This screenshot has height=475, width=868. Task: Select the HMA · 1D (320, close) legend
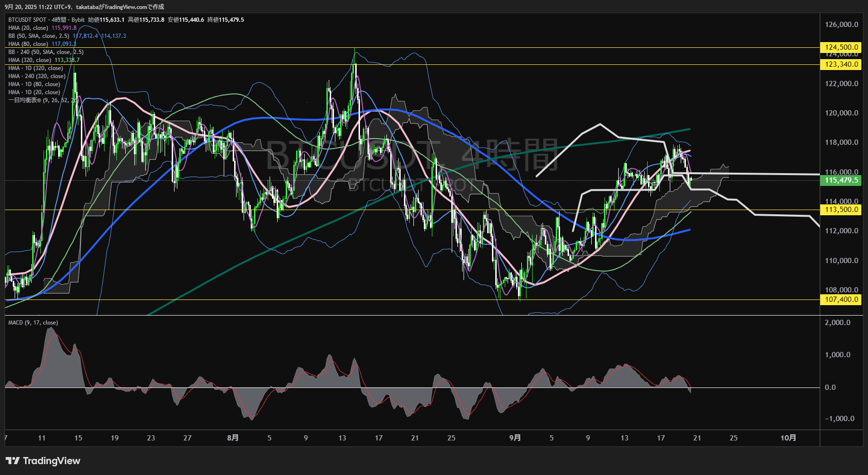(x=35, y=68)
